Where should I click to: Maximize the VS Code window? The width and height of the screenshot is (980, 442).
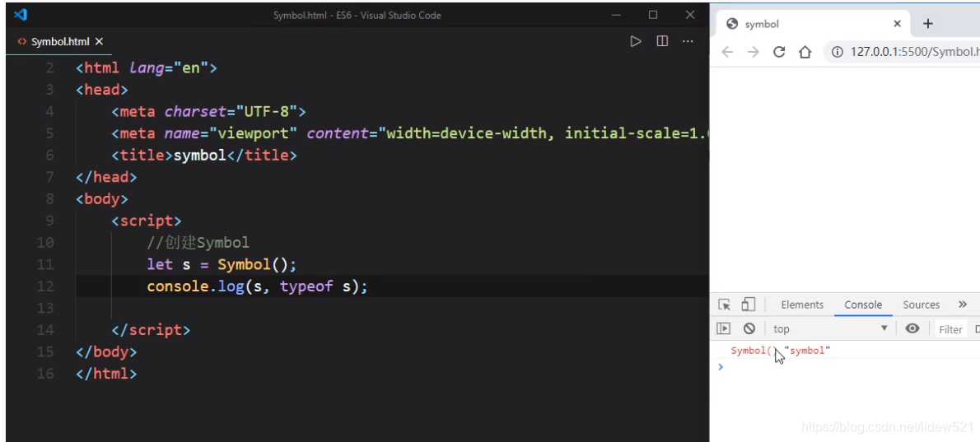coord(653,14)
